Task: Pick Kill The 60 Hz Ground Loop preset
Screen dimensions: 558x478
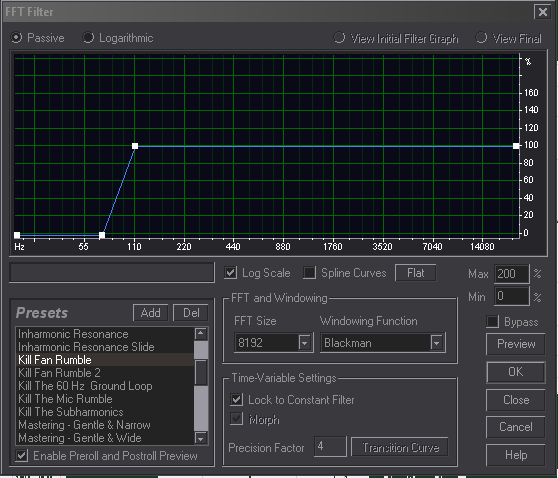Action: click(85, 386)
